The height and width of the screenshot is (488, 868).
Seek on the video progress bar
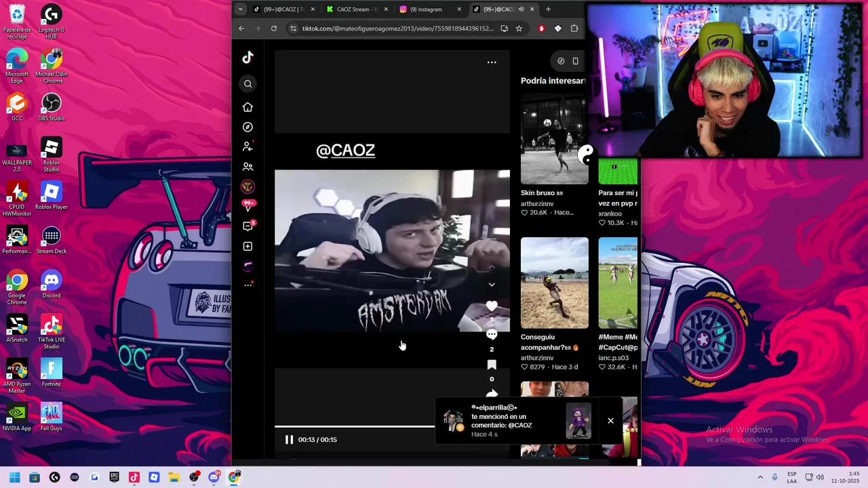[x=355, y=426]
